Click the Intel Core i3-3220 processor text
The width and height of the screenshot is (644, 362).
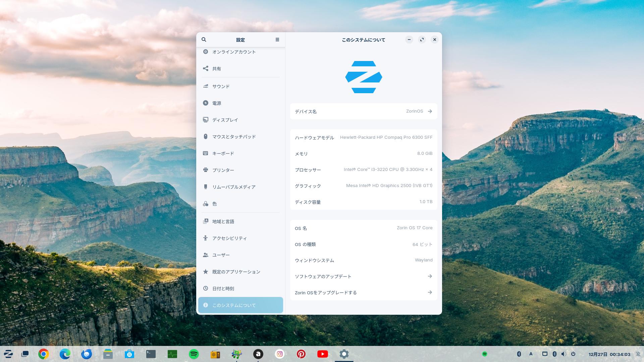(388, 170)
